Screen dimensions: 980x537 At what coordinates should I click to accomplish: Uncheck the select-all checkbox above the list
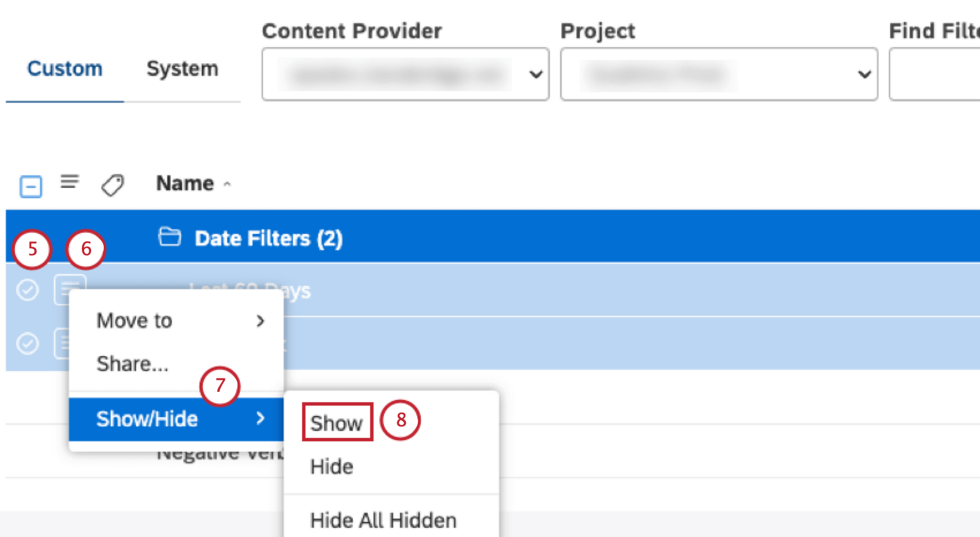31,186
